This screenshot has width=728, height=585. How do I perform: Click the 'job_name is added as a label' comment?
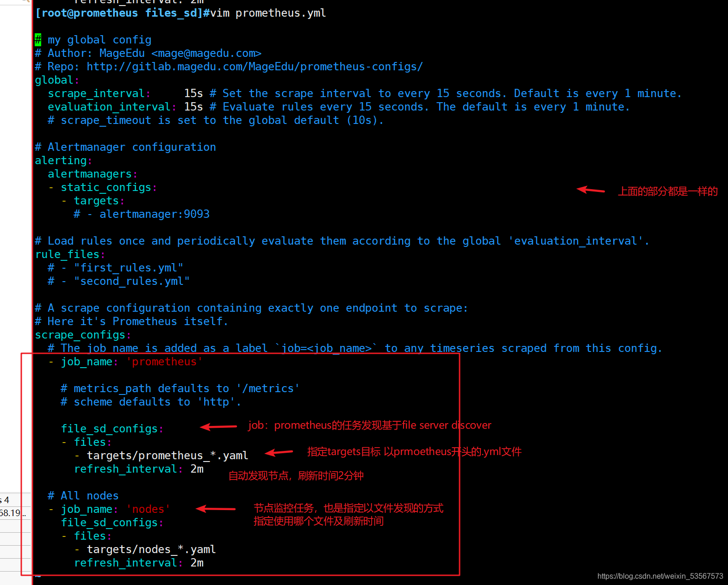[x=355, y=348]
